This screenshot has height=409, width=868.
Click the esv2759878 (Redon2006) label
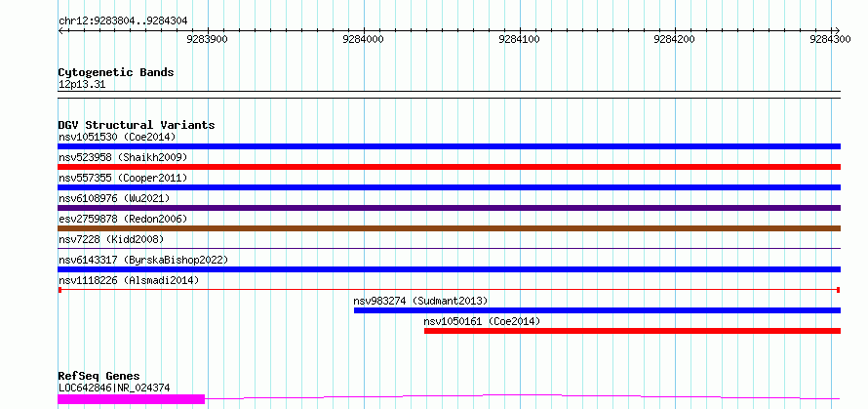click(x=123, y=219)
